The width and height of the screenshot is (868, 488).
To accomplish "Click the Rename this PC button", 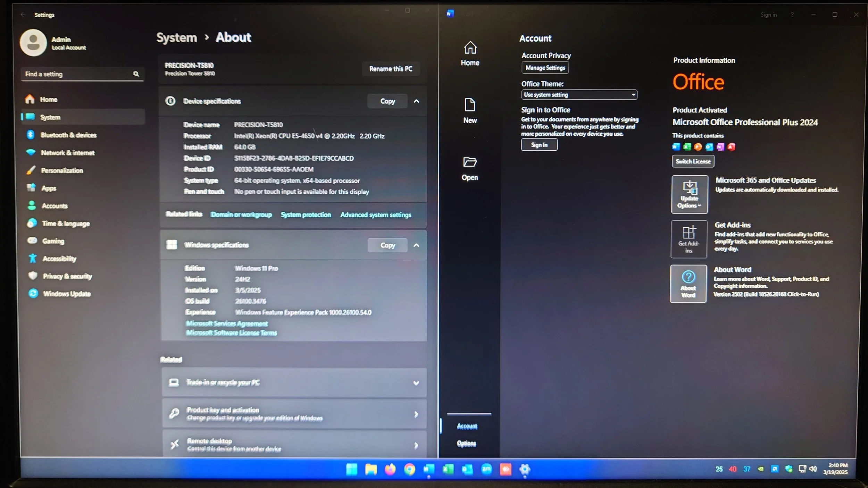I will tap(390, 69).
